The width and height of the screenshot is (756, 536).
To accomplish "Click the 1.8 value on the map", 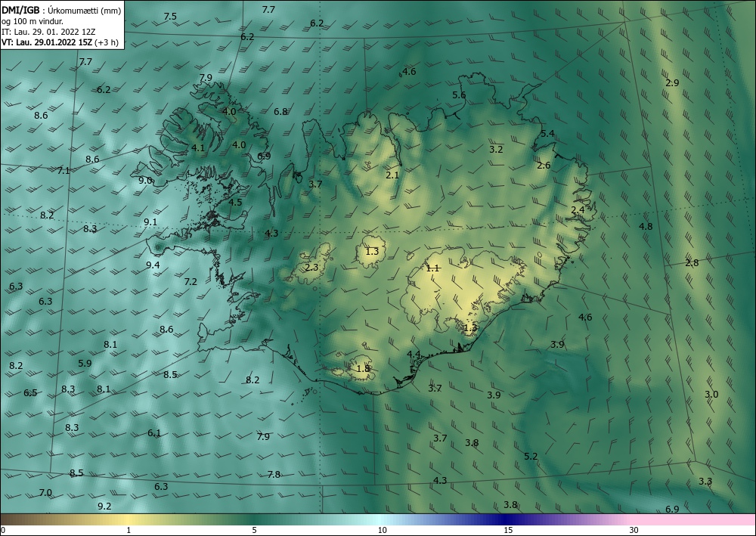I will pyautogui.click(x=363, y=369).
